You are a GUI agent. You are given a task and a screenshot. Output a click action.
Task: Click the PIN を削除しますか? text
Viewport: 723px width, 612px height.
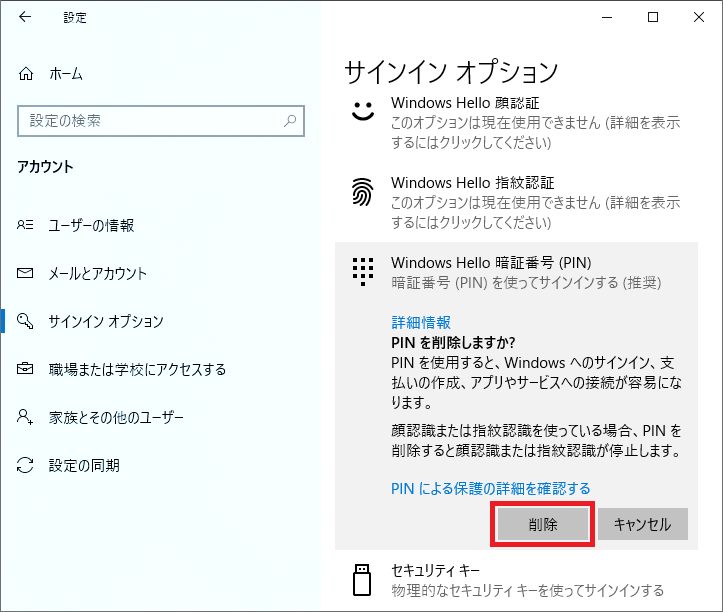453,343
